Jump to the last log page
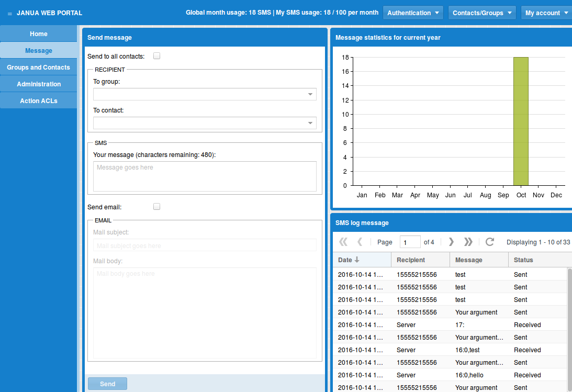 (x=468, y=242)
